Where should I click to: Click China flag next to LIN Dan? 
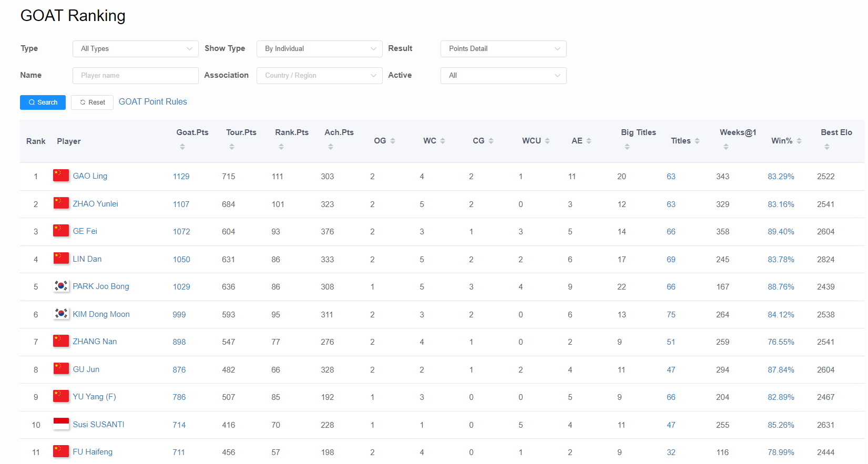61,259
